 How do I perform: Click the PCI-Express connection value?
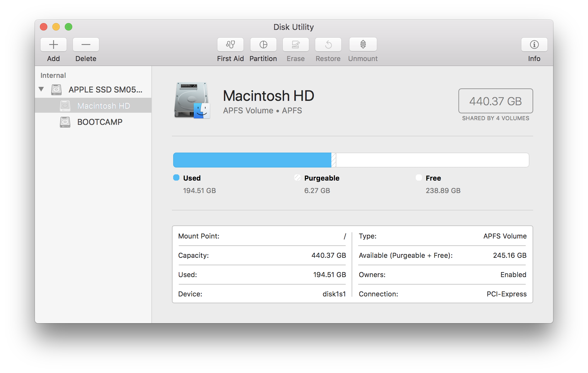[x=506, y=294]
